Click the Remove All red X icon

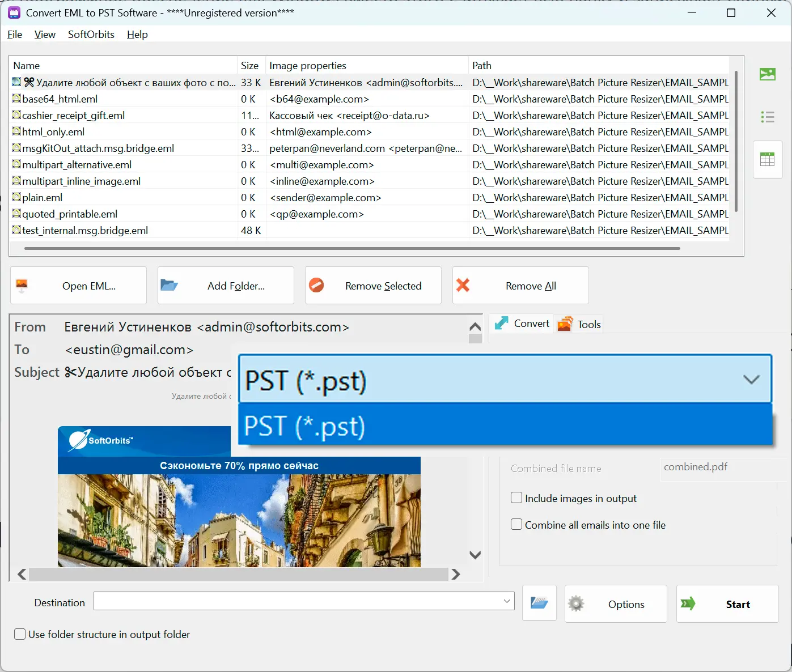pos(463,285)
